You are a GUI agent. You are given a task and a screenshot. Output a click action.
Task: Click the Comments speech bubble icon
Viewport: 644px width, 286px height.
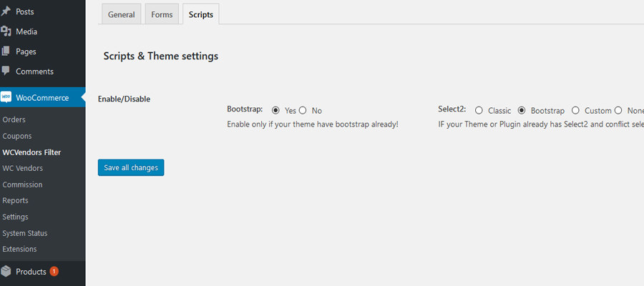(x=6, y=71)
